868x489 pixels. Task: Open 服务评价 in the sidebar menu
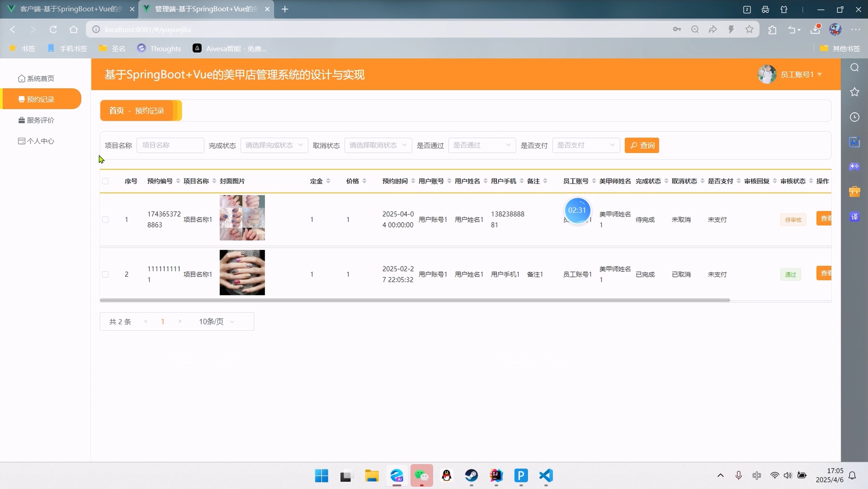(x=40, y=120)
